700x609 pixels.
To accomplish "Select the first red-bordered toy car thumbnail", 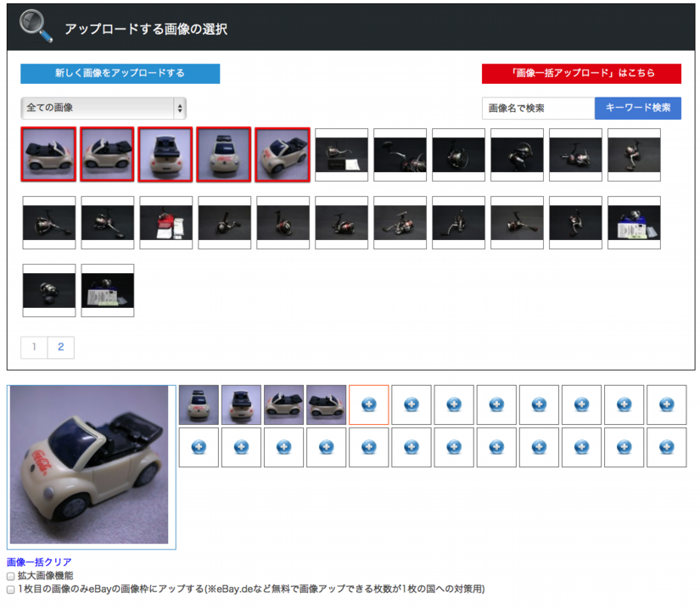I will 48,154.
